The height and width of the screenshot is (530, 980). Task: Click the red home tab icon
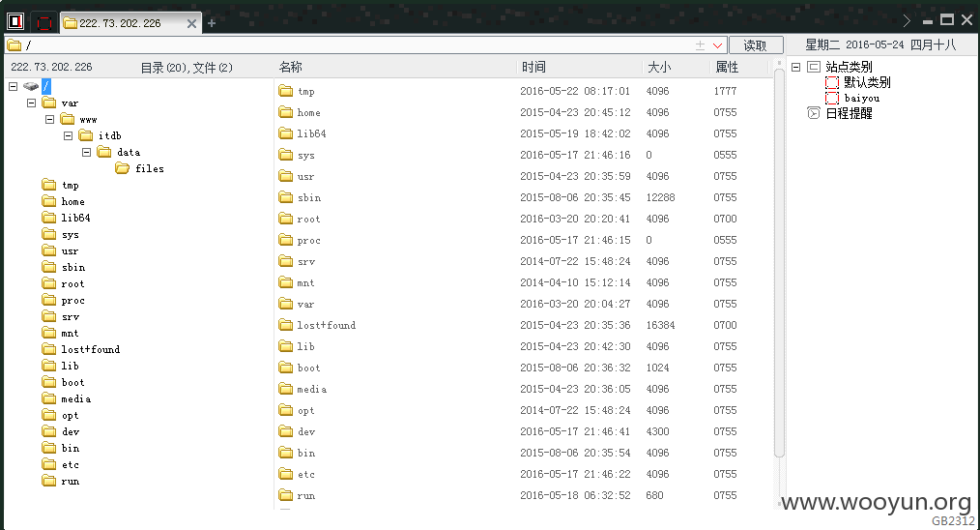click(43, 23)
